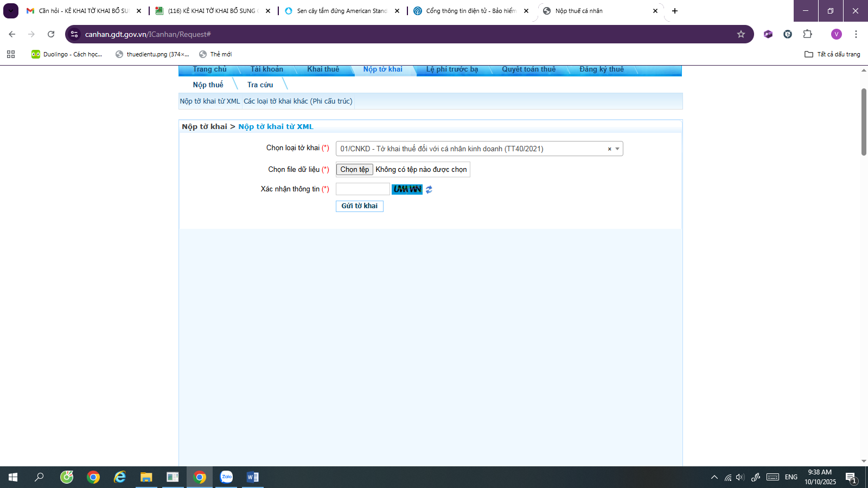Open the tab search dropdown arrow
Viewport: 868px width, 488px height.
click(x=11, y=11)
